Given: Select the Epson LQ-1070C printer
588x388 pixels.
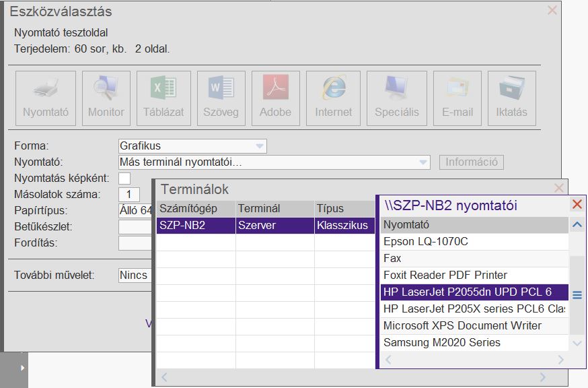Looking at the screenshot, I should [x=474, y=242].
